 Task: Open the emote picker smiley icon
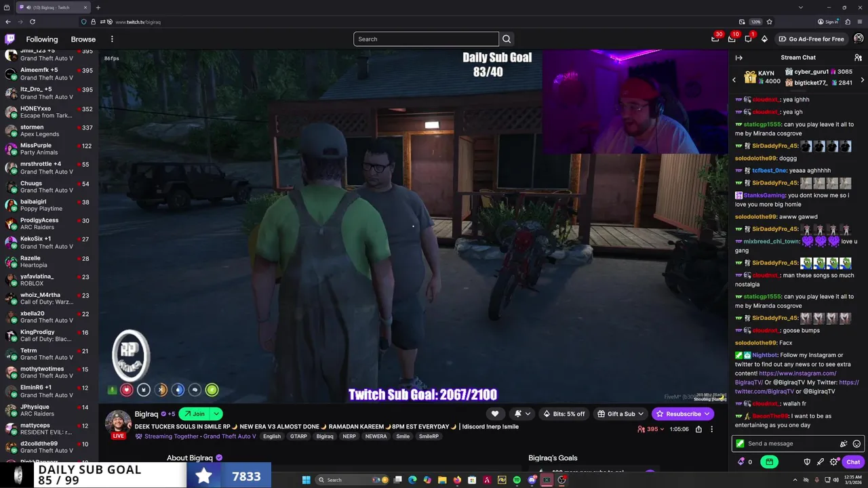856,444
